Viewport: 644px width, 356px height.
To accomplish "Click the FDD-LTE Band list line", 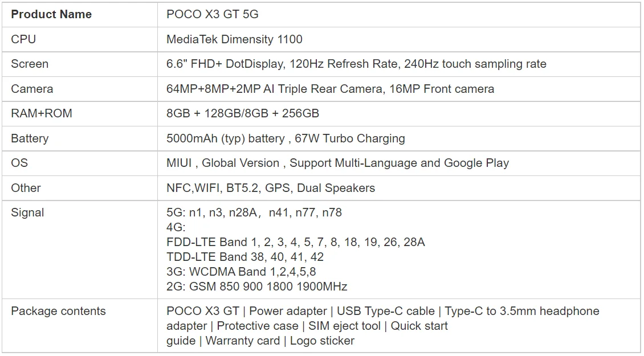I will (295, 242).
